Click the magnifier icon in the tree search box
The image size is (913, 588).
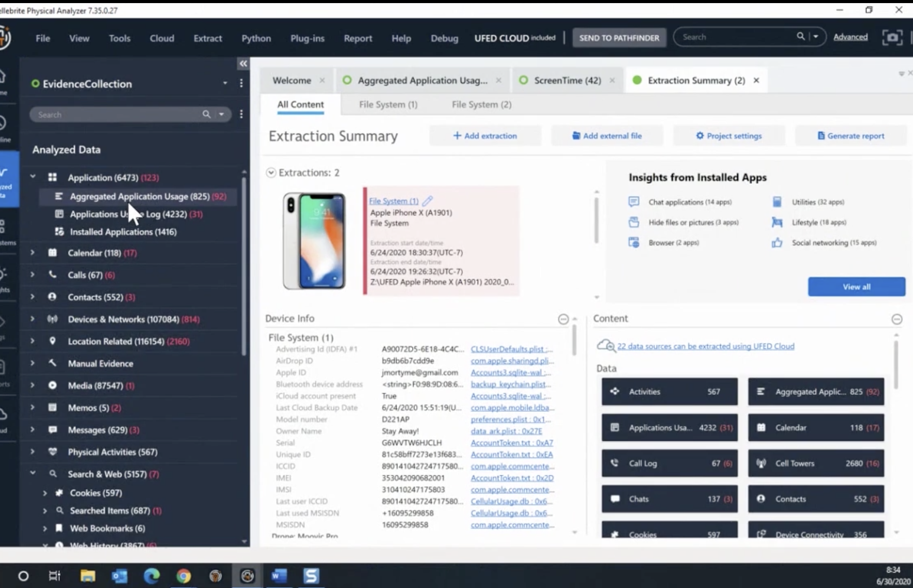[x=206, y=114]
